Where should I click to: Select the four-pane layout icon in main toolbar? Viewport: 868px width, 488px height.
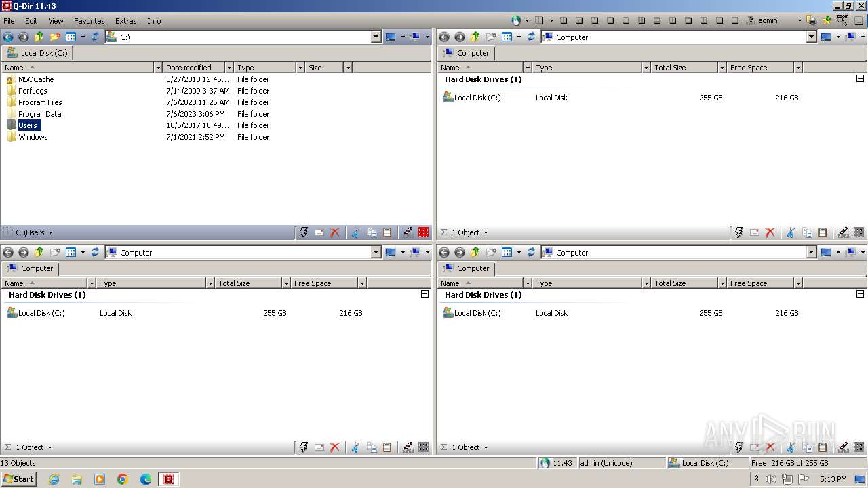[x=540, y=20]
